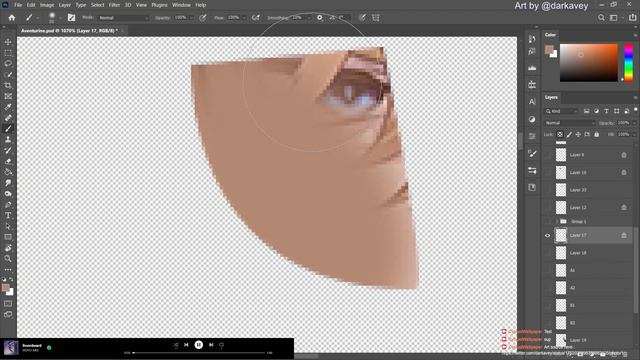Select the Hand tool

tap(8, 248)
